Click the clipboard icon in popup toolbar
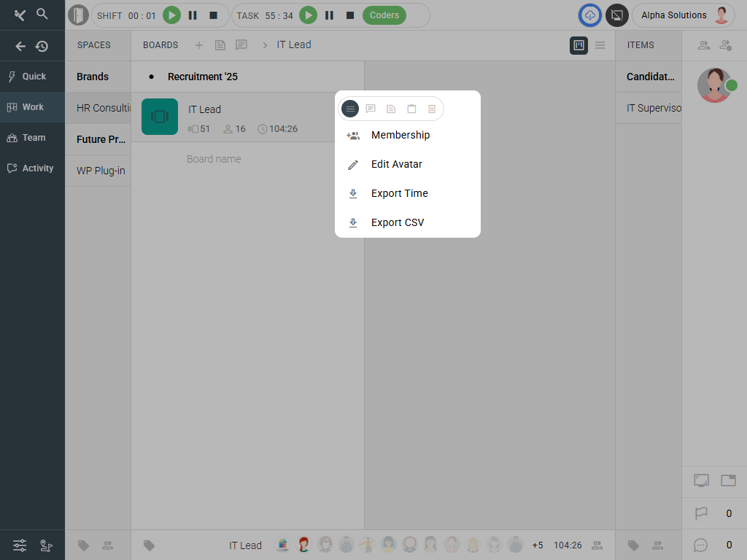 click(x=411, y=109)
